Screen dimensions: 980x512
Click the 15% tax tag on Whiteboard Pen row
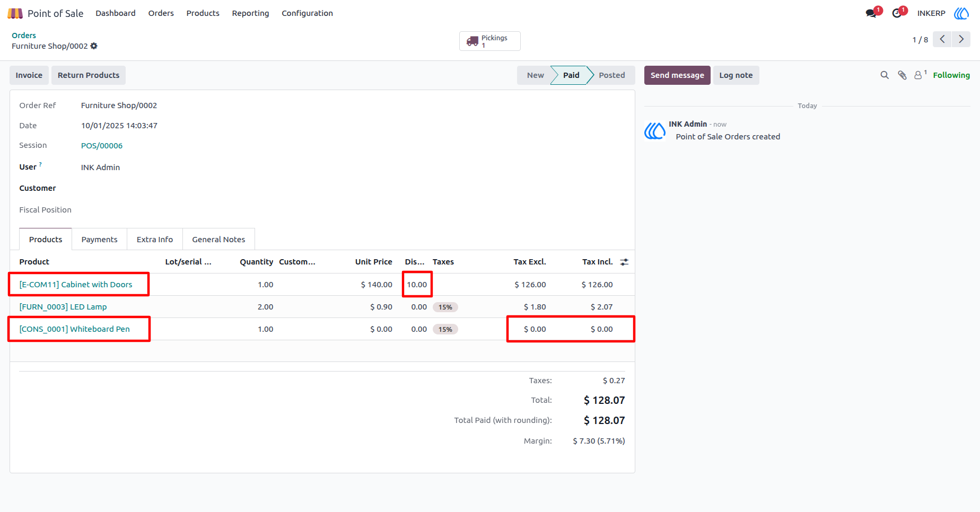(x=445, y=329)
